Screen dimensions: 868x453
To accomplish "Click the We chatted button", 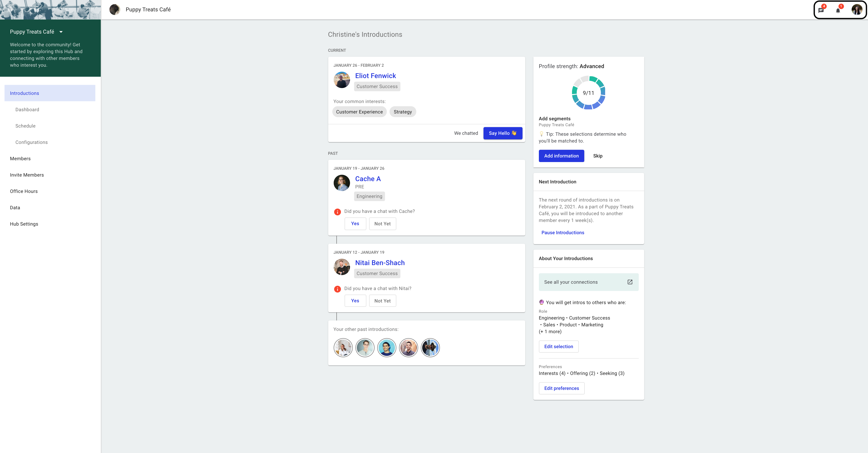I will [466, 133].
